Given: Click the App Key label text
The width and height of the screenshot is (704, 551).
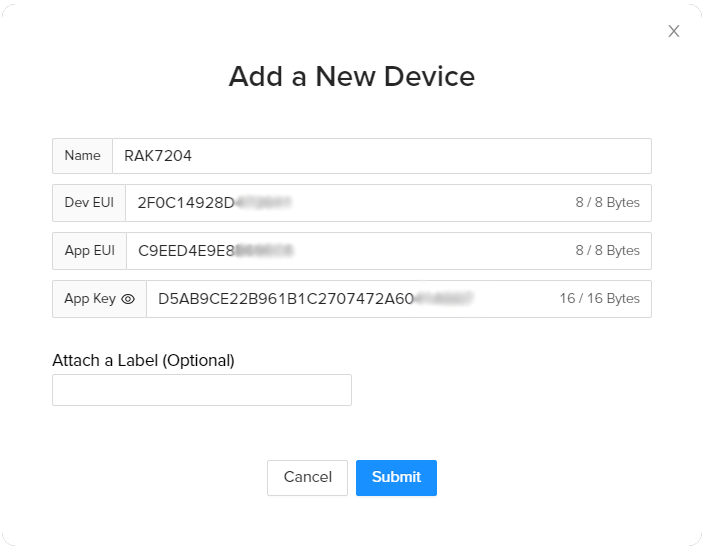Looking at the screenshot, I should click(90, 299).
